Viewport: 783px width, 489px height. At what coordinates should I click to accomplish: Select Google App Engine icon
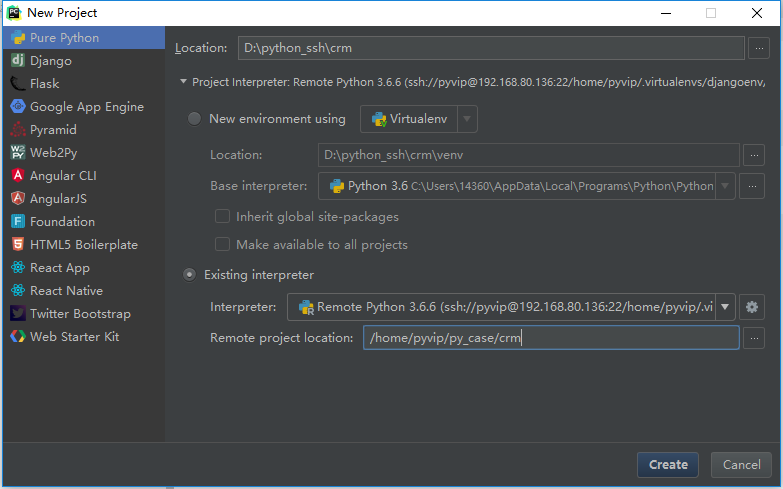pyautogui.click(x=18, y=106)
